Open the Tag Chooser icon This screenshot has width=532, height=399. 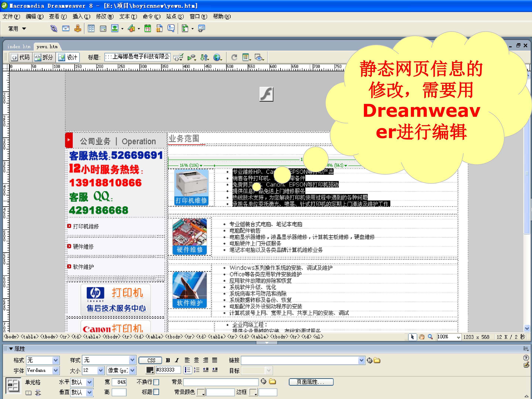[201, 29]
